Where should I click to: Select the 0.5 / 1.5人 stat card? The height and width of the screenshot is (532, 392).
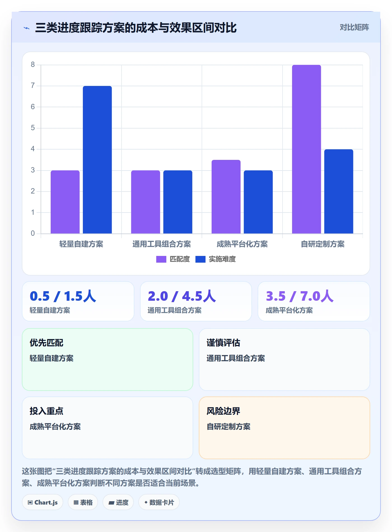(78, 301)
